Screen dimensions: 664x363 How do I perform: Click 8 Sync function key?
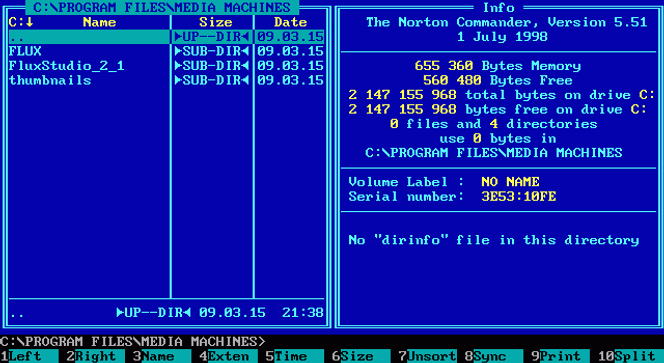494,356
